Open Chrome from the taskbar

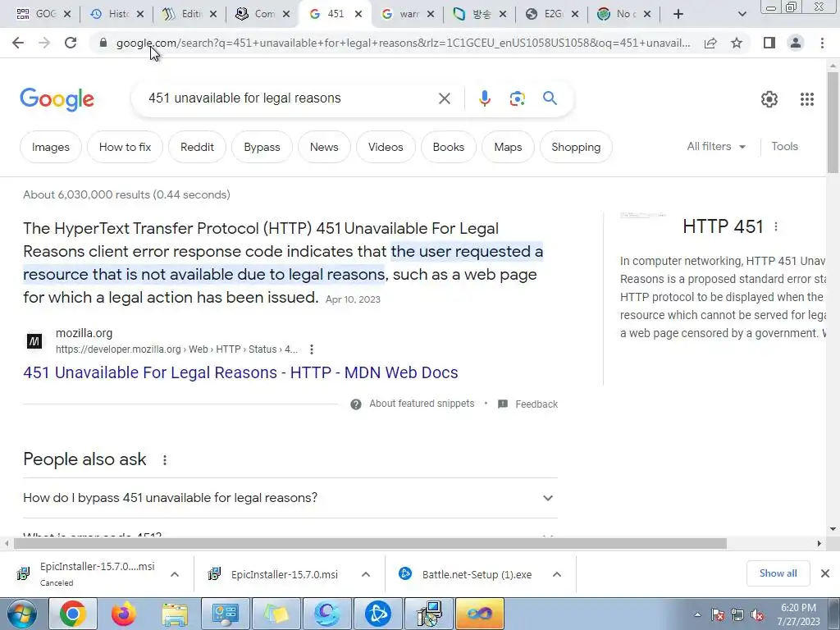pyautogui.click(x=72, y=614)
